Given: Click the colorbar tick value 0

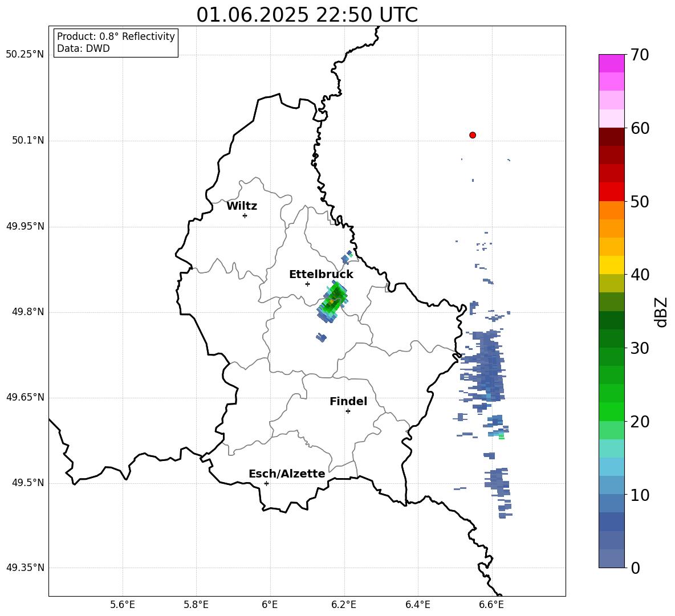Looking at the screenshot, I should click(636, 568).
